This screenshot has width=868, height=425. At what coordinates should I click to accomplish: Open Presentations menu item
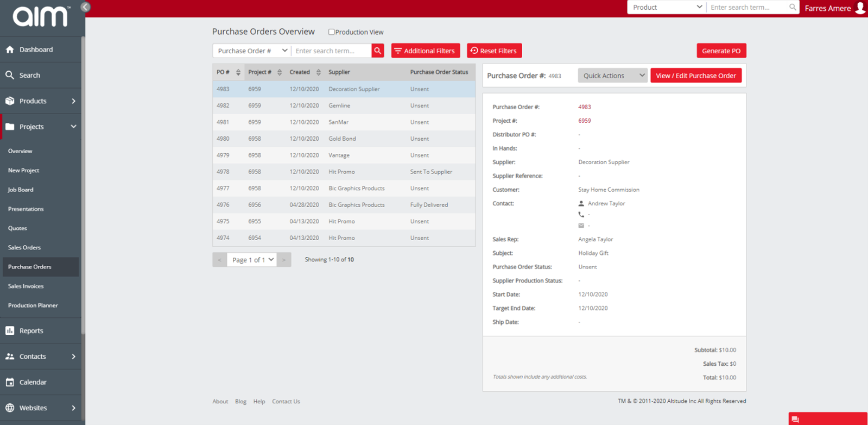pyautogui.click(x=26, y=209)
